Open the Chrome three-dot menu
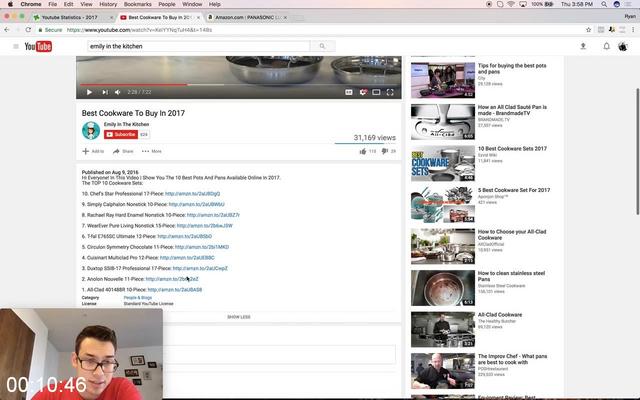This screenshot has height=400, width=640. point(633,30)
